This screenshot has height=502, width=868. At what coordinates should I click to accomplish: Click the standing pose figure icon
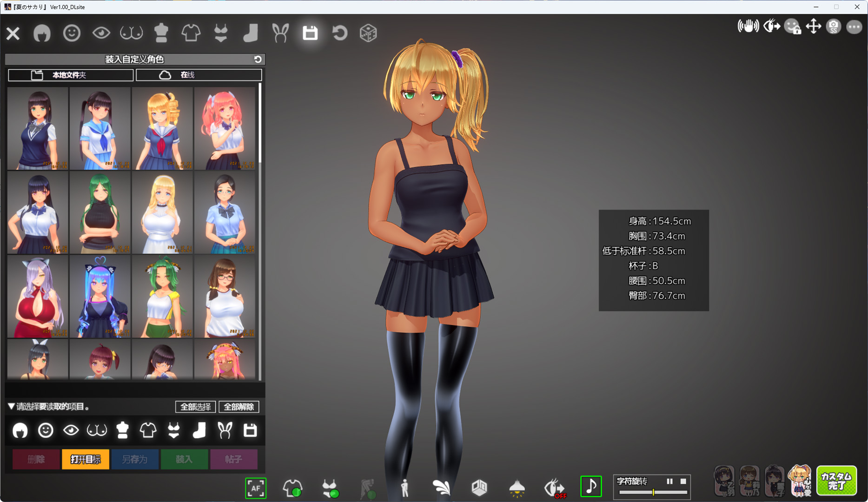[x=405, y=488]
